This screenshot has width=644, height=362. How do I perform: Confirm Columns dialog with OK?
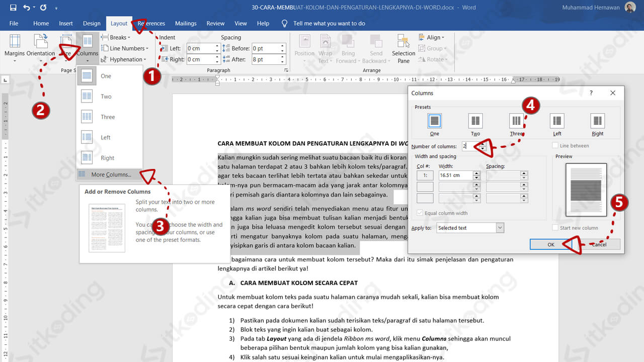coord(551,244)
